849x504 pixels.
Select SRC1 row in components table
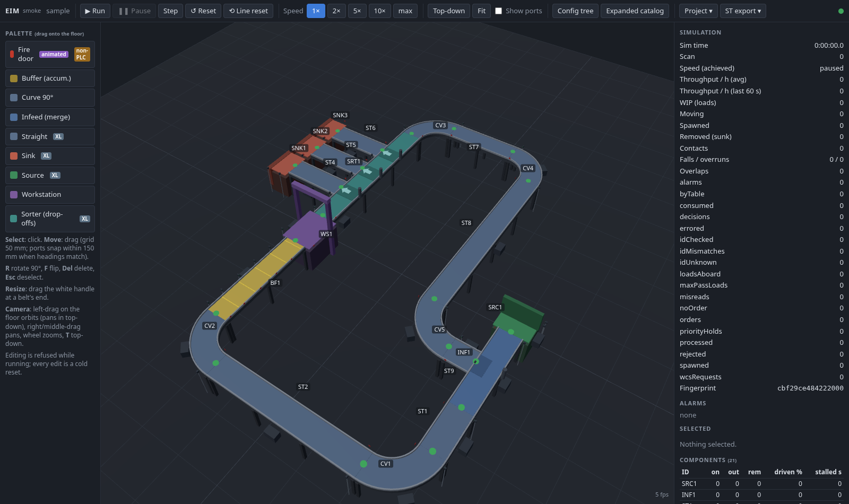click(761, 483)
